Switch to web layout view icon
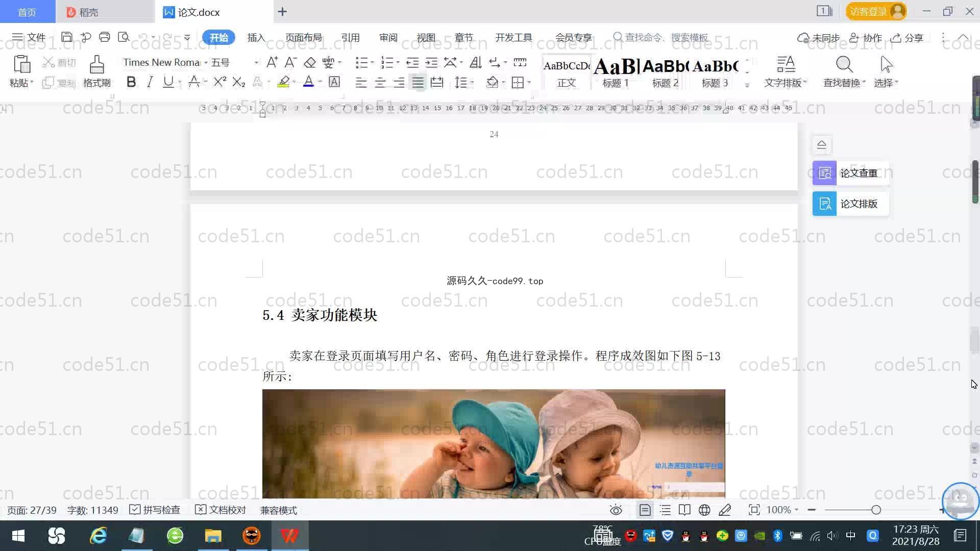The height and width of the screenshot is (551, 980). [704, 510]
